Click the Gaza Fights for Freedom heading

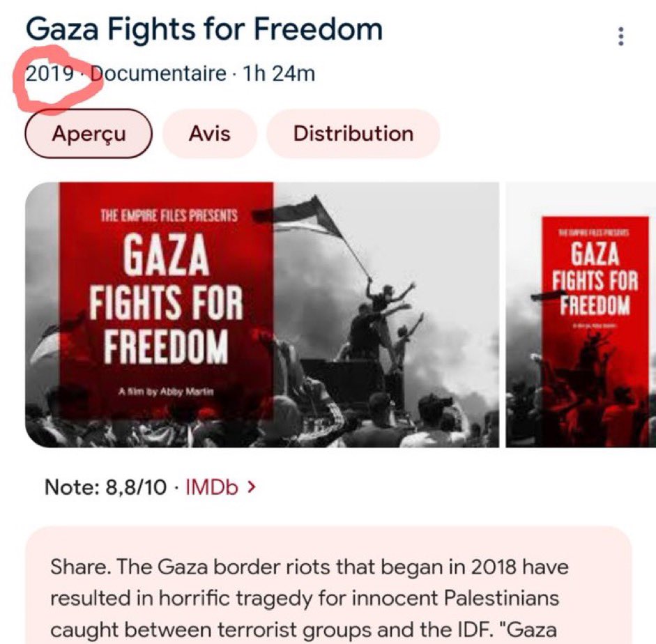tap(204, 29)
